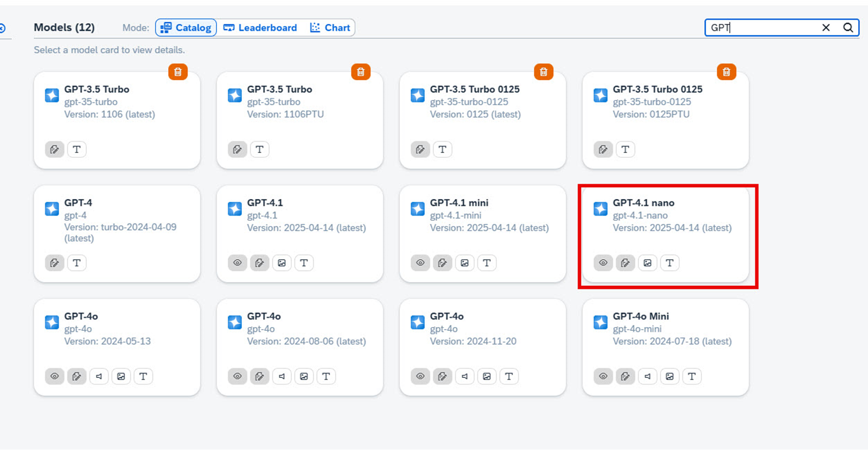Click orange trash badge on GPT-3.5 Turbo 1106 (latest)

pos(178,72)
